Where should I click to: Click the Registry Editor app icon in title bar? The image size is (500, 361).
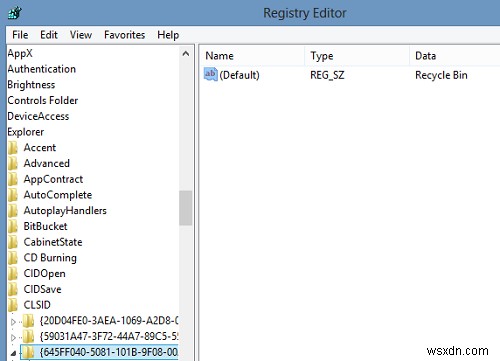[14, 13]
